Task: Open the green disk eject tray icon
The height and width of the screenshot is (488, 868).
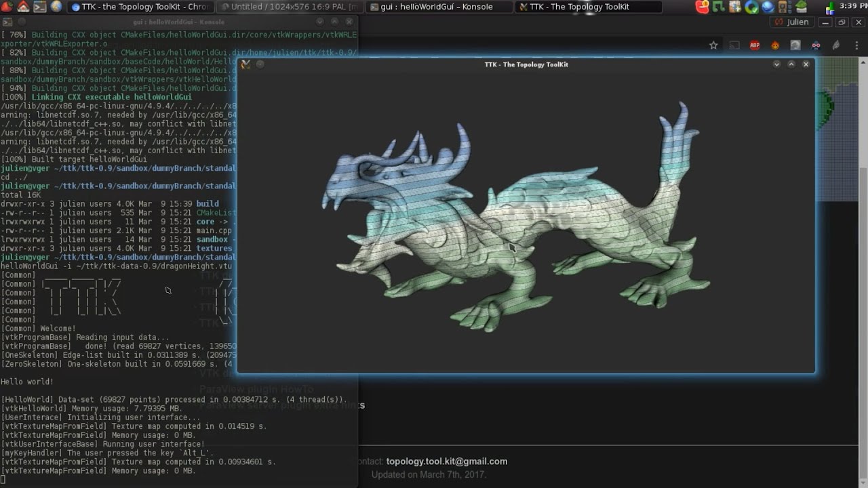Action: tap(801, 7)
